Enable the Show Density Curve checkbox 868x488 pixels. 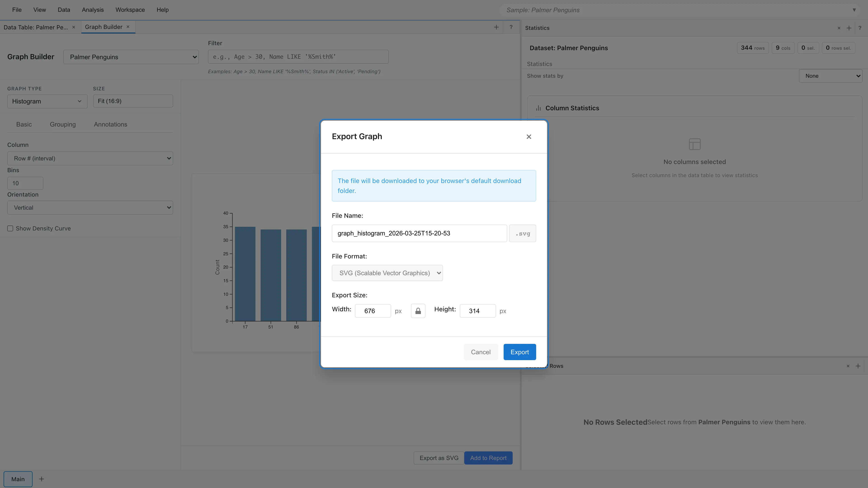click(10, 229)
